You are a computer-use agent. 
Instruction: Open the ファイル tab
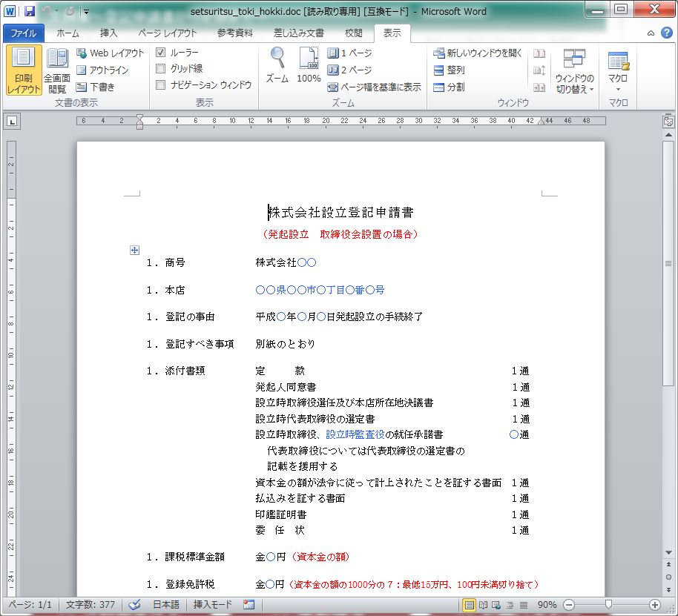(23, 33)
